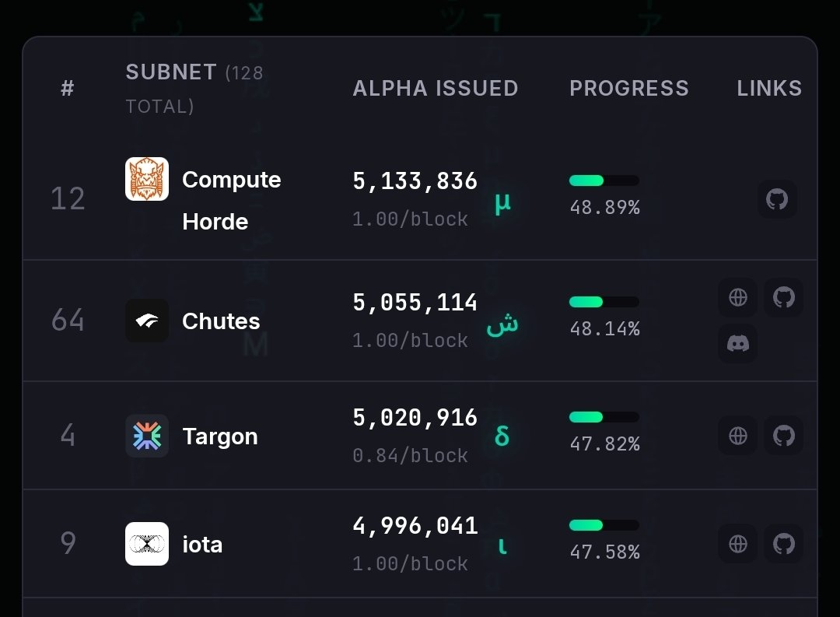This screenshot has width=840, height=617.
Task: Click the iota subnet logo
Action: tap(147, 543)
